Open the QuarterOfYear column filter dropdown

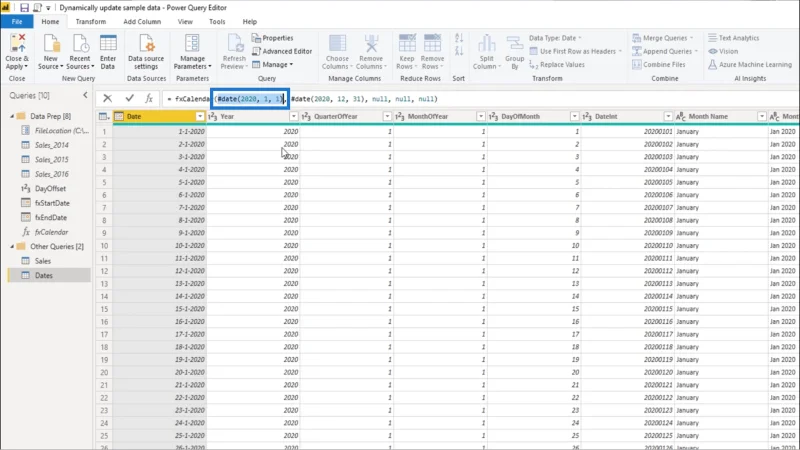pyautogui.click(x=387, y=116)
